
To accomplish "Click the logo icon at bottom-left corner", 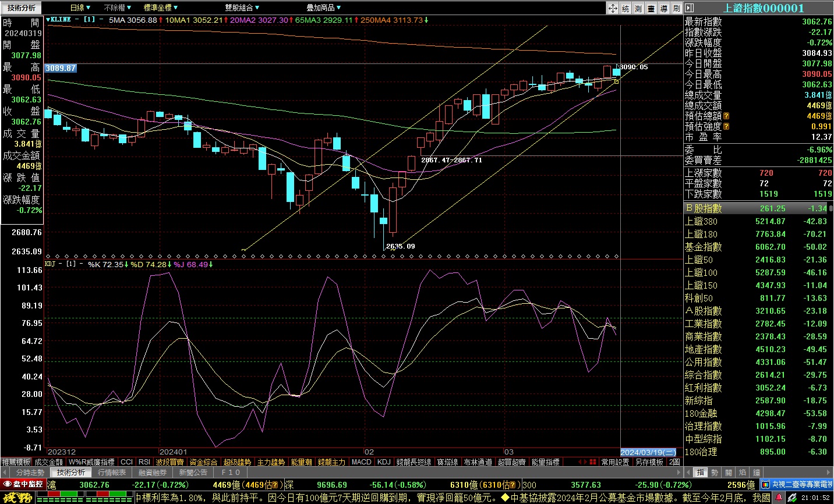I will pos(17,498).
